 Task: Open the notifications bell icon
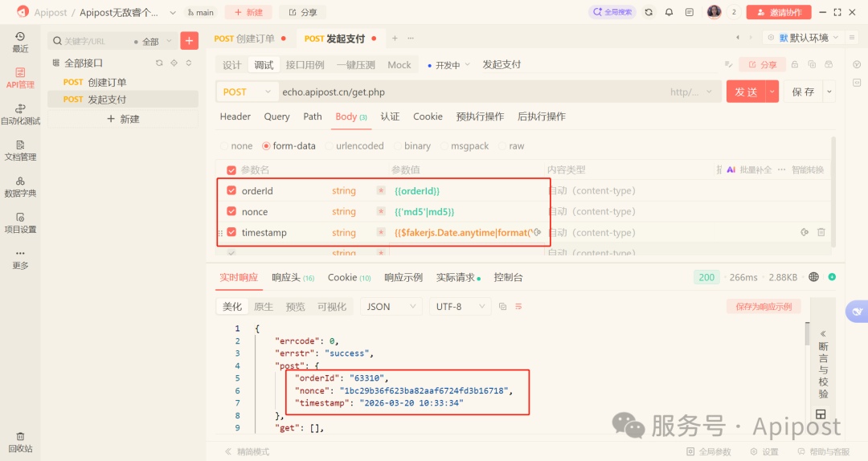669,12
